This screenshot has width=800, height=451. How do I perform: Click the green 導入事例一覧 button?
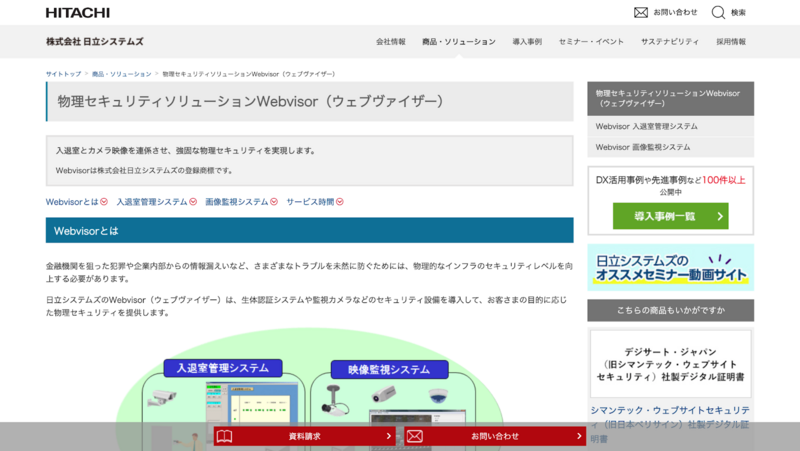(x=670, y=216)
